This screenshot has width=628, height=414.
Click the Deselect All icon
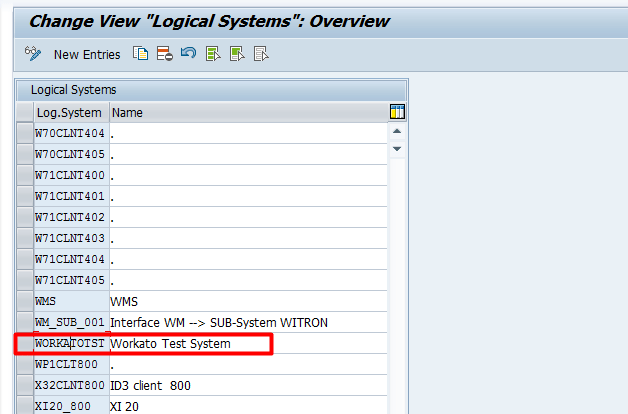(x=261, y=54)
